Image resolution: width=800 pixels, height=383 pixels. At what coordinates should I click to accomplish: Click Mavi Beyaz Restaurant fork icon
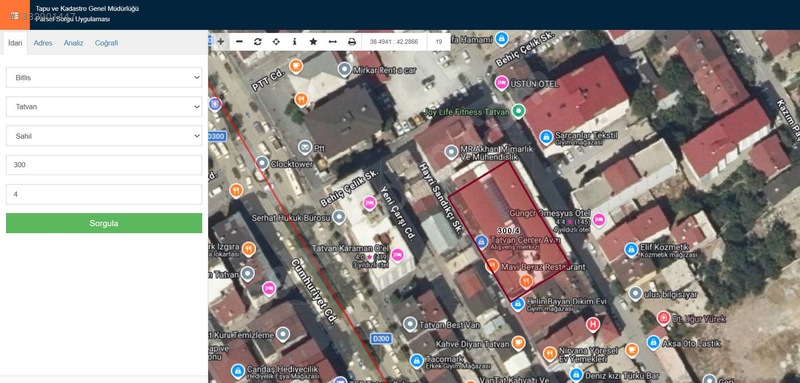pos(492,266)
